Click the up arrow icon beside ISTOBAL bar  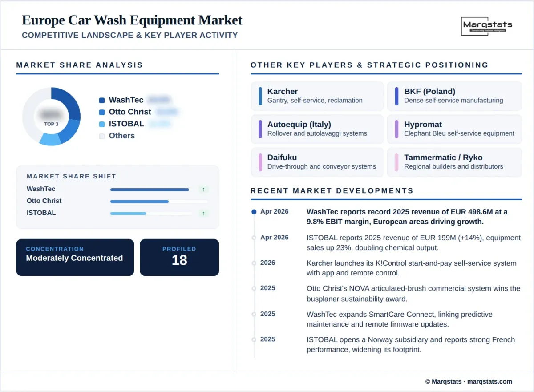point(203,214)
